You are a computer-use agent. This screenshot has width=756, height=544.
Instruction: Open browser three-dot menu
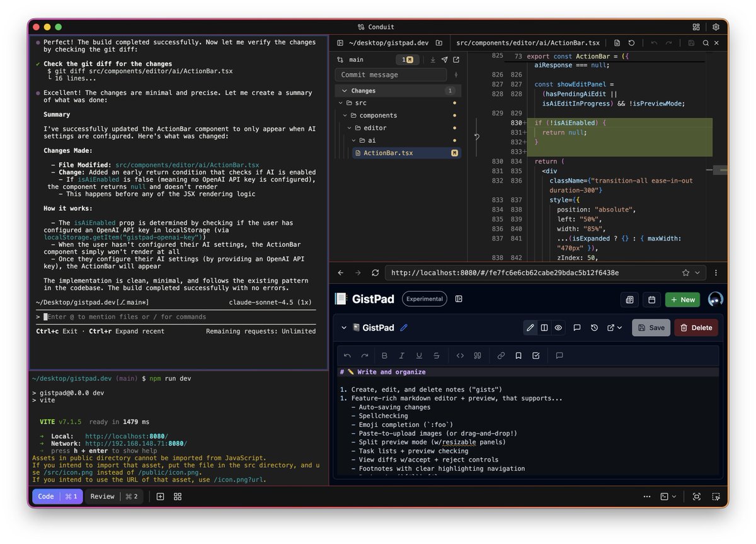[x=716, y=273]
